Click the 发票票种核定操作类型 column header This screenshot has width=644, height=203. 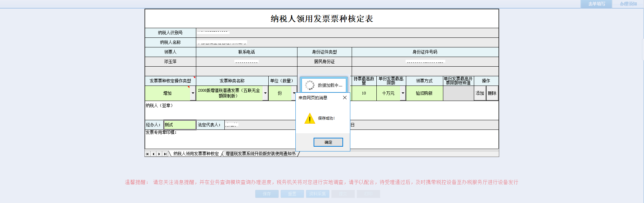click(x=171, y=81)
